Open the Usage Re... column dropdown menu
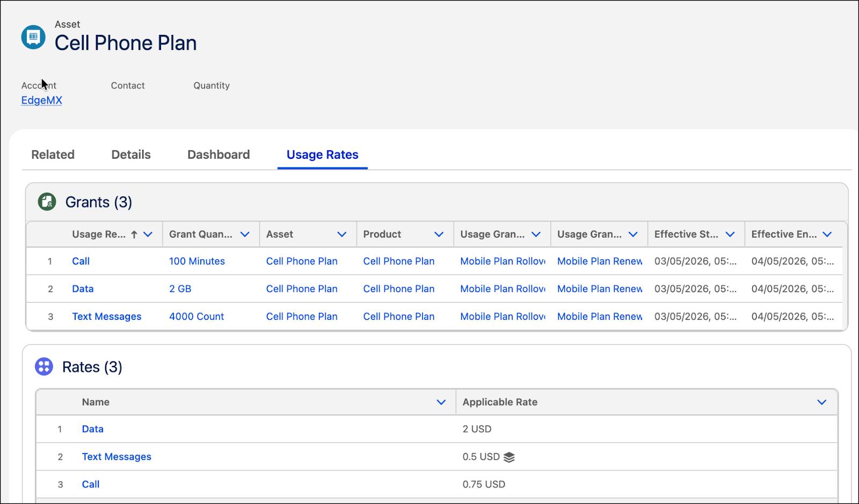The width and height of the screenshot is (859, 504). (x=148, y=234)
